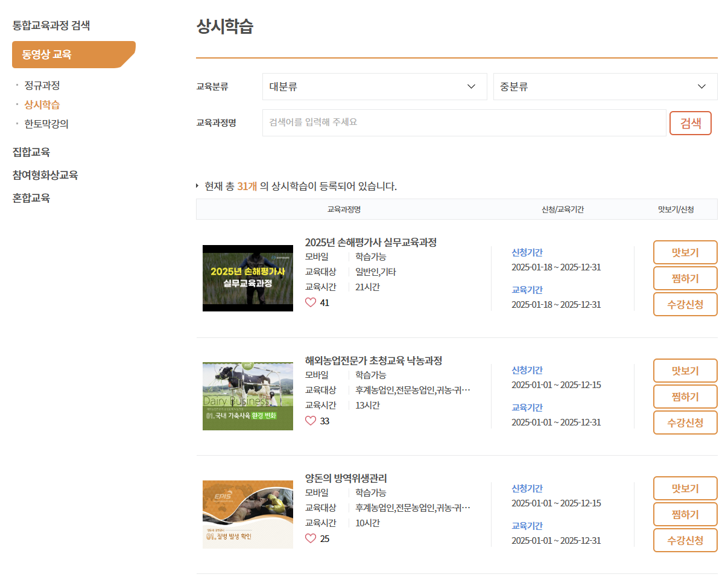Click 찜하기 for 2025년 손해평가사 course
Image resolution: width=728 pixels, height=577 pixels.
click(685, 278)
